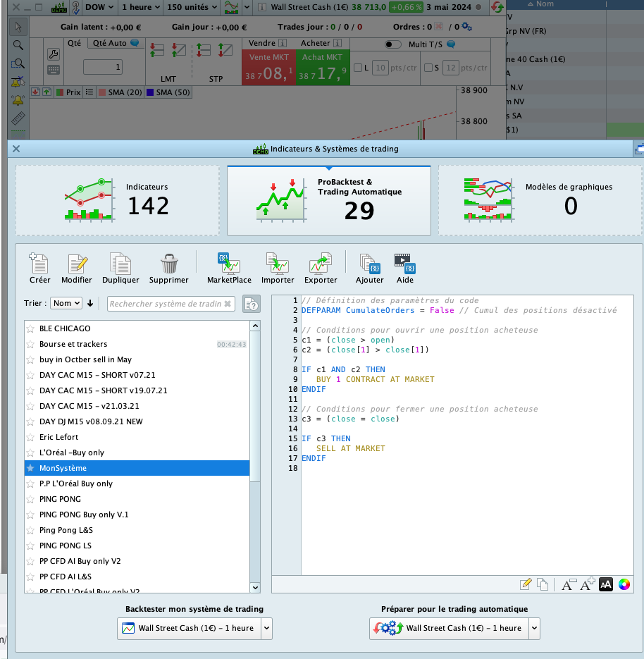
Task: Open the editor color wheel picker
Action: click(624, 584)
